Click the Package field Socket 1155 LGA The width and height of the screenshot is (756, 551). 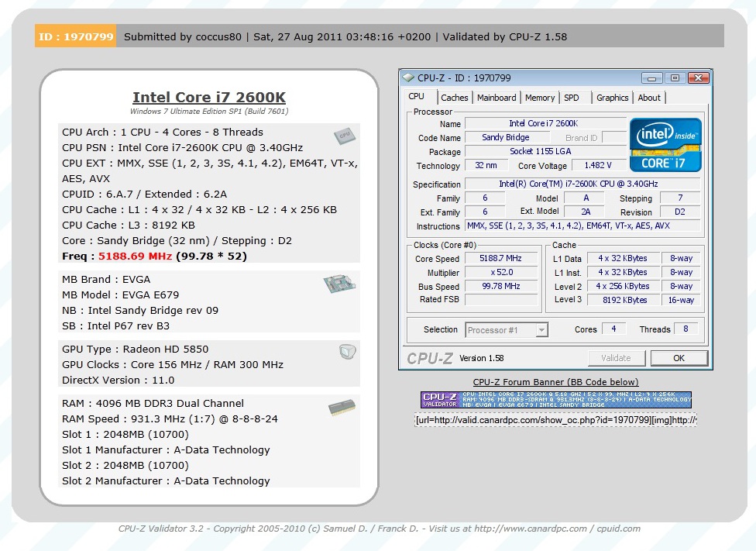click(545, 151)
